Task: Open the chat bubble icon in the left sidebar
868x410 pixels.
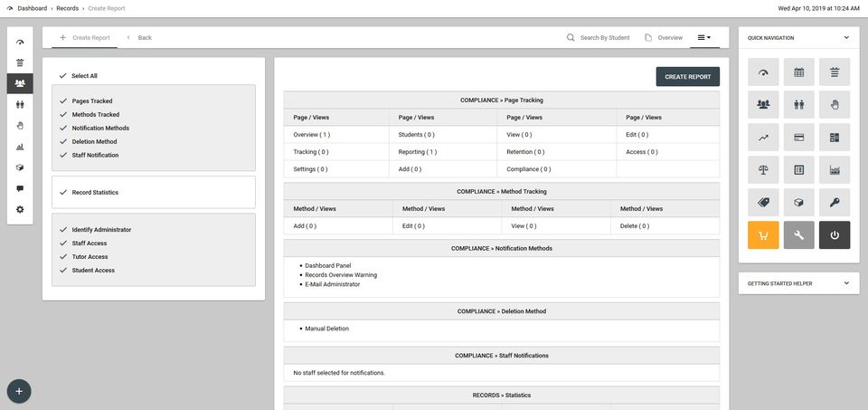Action: coord(20,189)
